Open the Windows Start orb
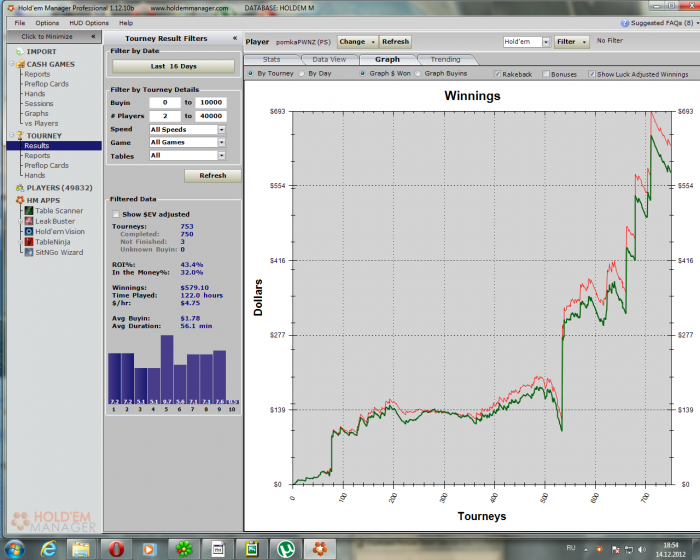This screenshot has height=560, width=700. [15, 549]
